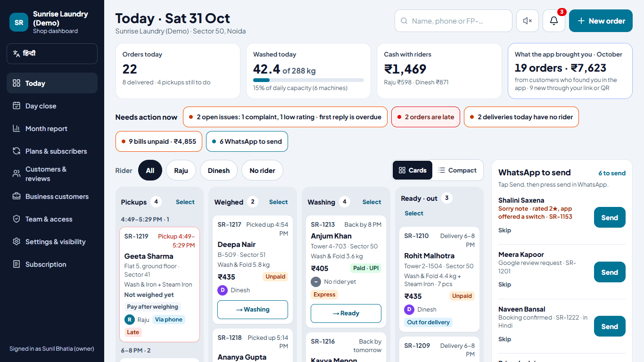Open the 9 bills unpaid alert
The height and width of the screenshot is (362, 644).
tap(159, 141)
